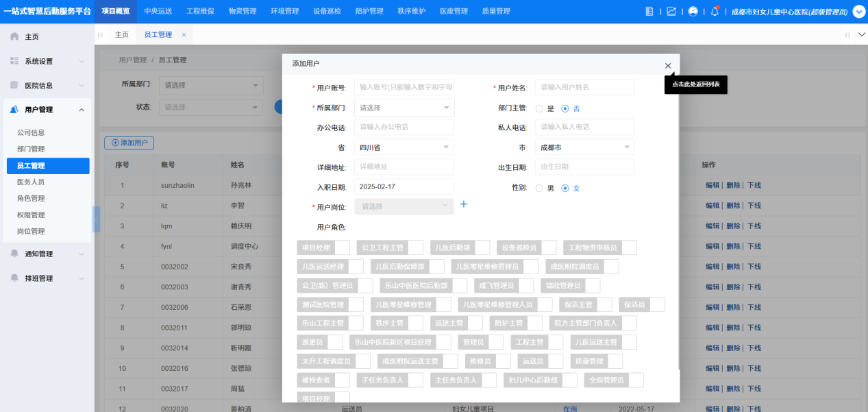This screenshot has width=868, height=412.
Task: Tick the 成飞管理员 role checkbox
Action: [526, 285]
